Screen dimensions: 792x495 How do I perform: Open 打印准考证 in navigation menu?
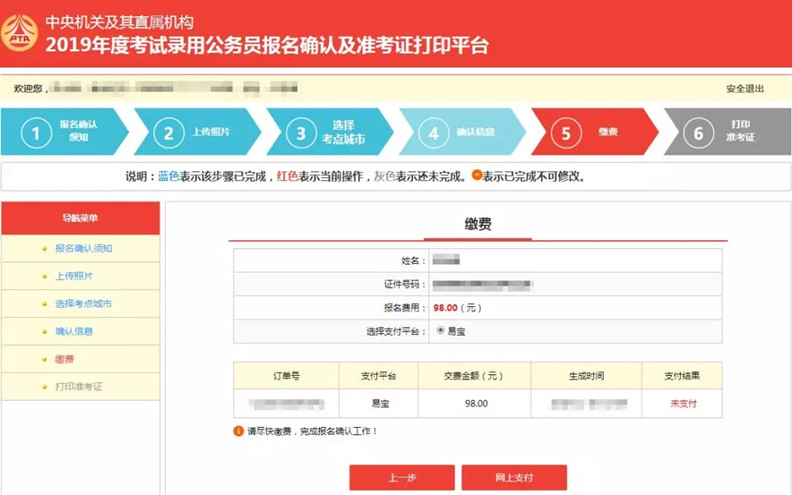[x=78, y=386]
